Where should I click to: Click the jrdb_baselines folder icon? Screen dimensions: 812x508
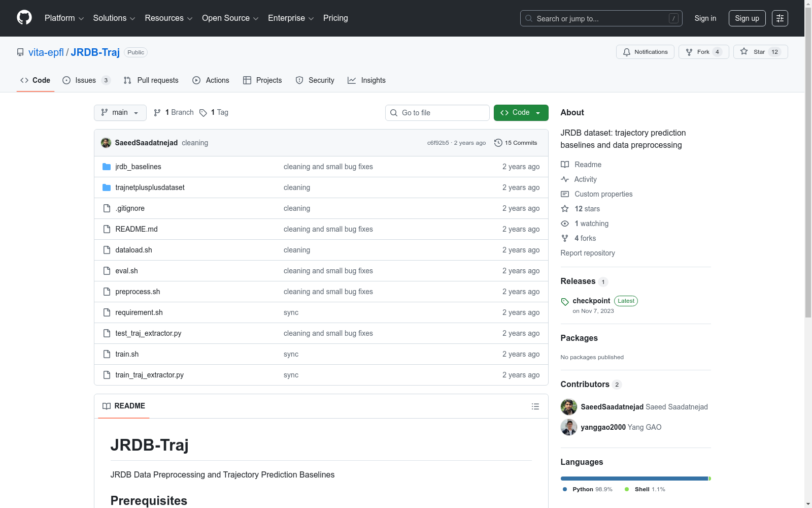pos(107,167)
